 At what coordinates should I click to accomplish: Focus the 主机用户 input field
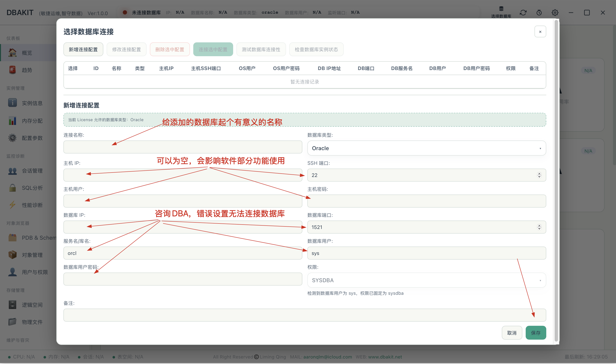click(183, 201)
